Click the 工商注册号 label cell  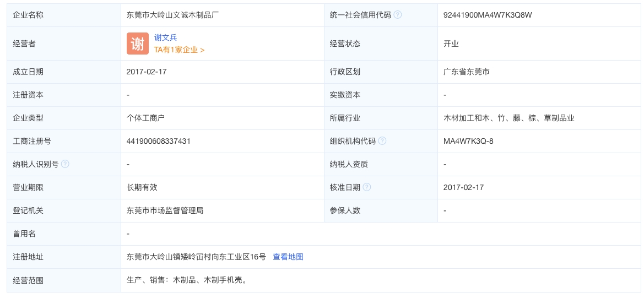pos(64,141)
